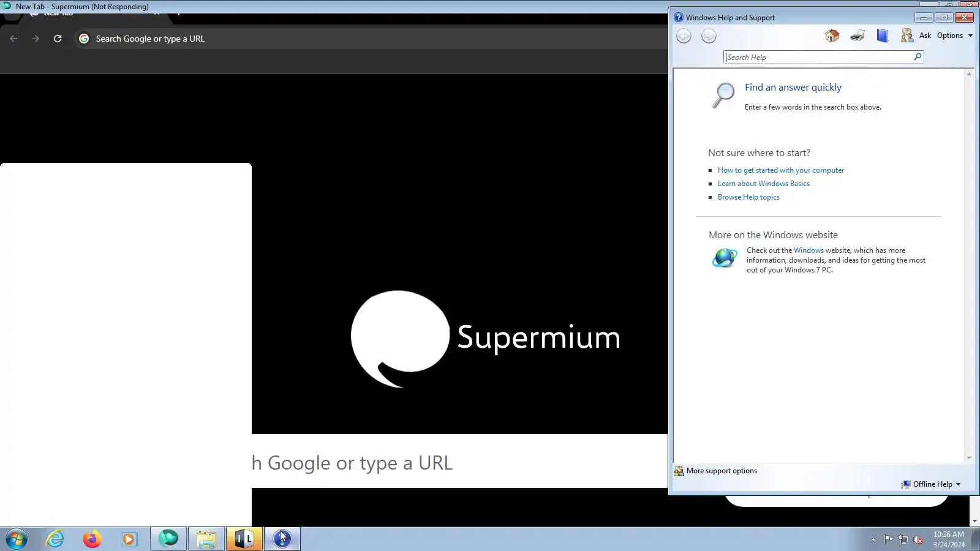Switch to the orange-highlighted IL taskbar app

244,539
